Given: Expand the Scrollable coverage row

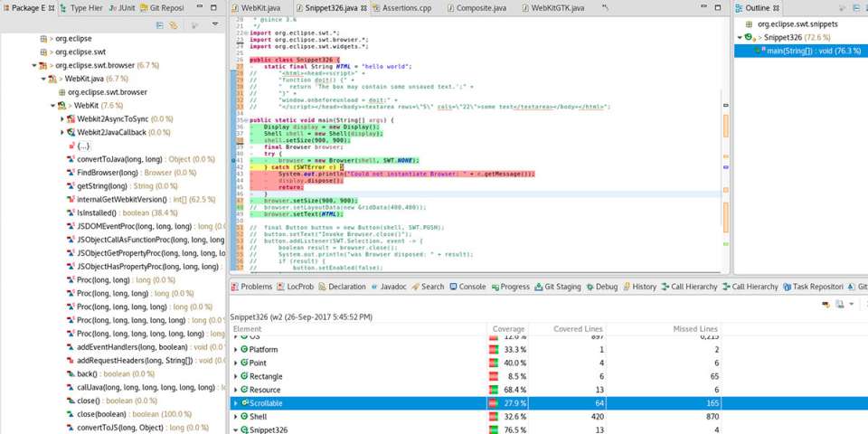Looking at the screenshot, I should tap(236, 403).
